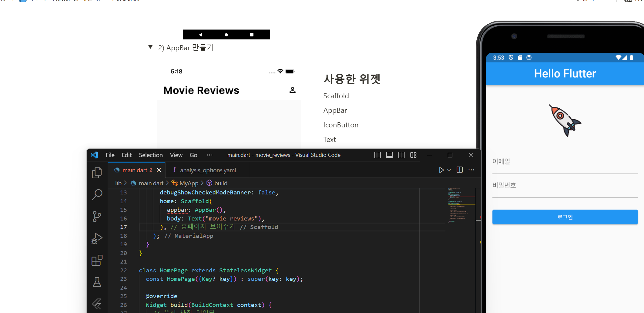The image size is (644, 313).
Task: Open the Search view in VS Code
Action: tap(97, 194)
